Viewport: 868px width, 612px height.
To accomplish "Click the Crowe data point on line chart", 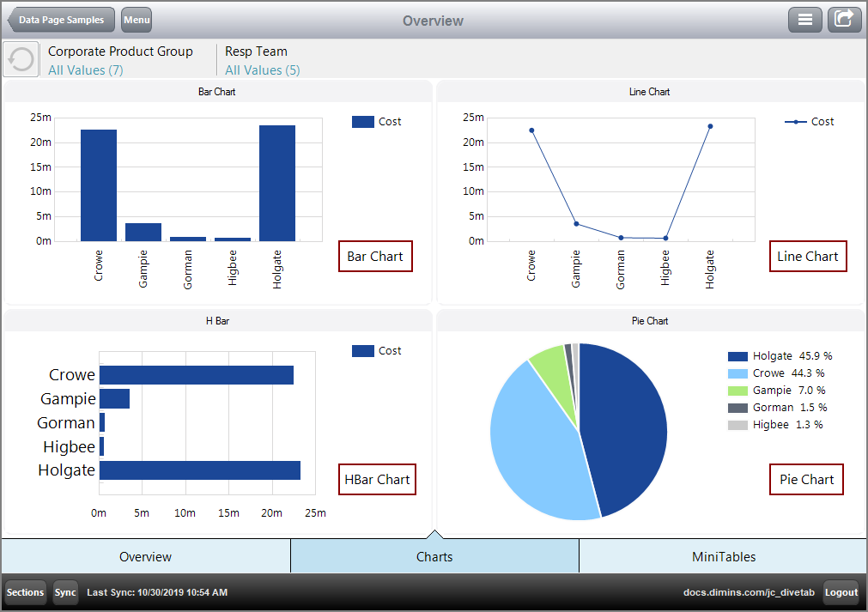I will tap(531, 130).
